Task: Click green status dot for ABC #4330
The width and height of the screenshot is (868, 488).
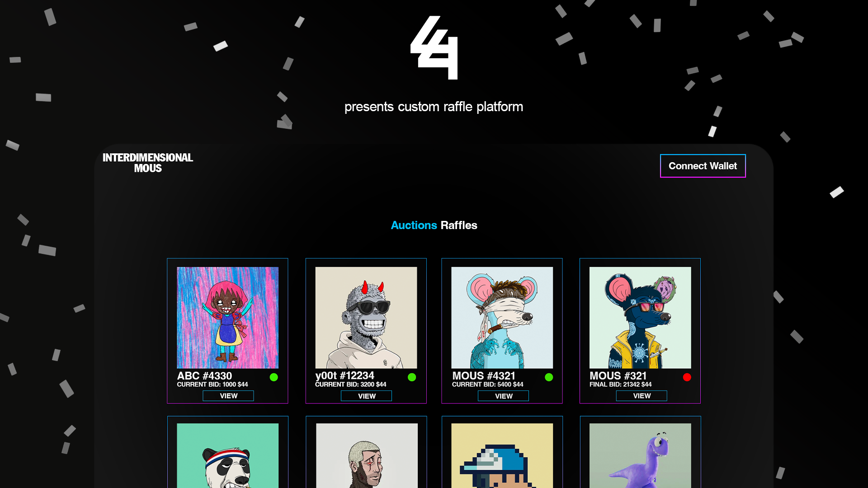Action: point(274,377)
